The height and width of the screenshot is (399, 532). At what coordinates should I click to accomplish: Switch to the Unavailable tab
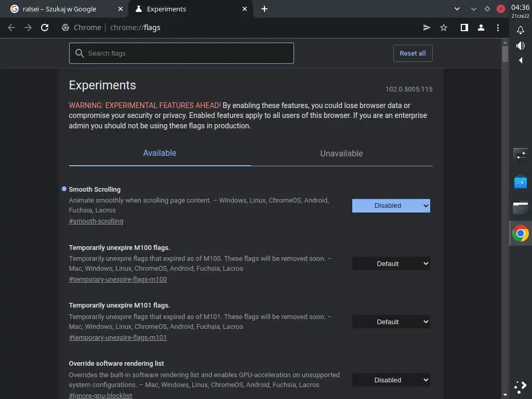[341, 153]
